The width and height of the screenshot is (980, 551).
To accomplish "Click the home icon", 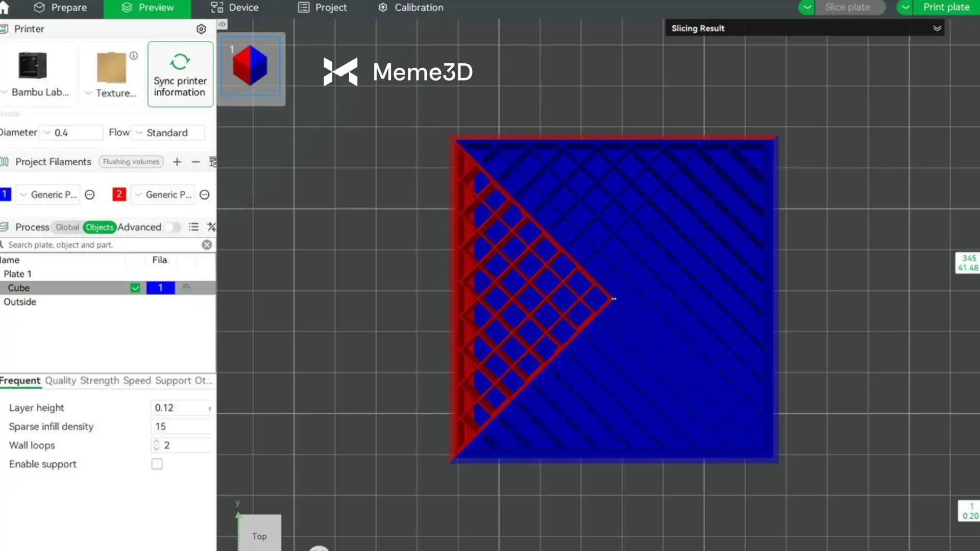I will pos(5,7).
